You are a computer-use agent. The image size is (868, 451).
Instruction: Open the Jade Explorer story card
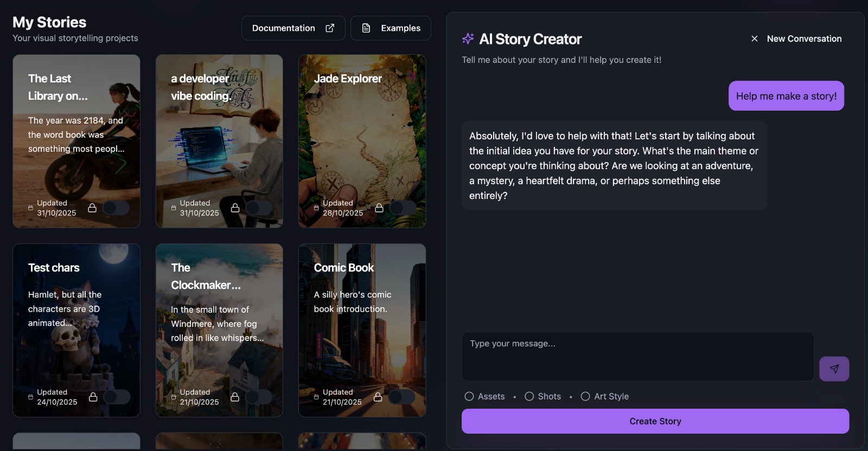[362, 141]
